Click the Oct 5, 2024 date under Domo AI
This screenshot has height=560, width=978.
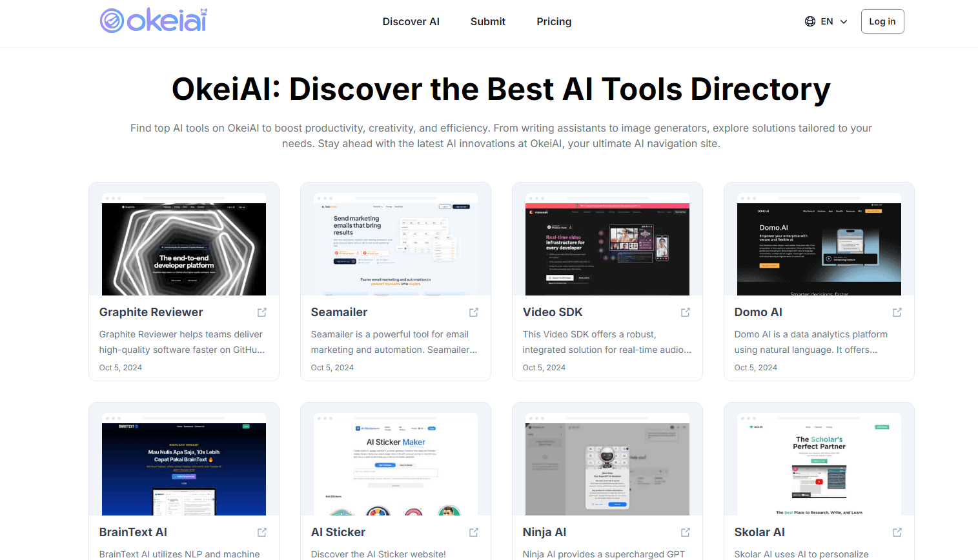point(756,368)
